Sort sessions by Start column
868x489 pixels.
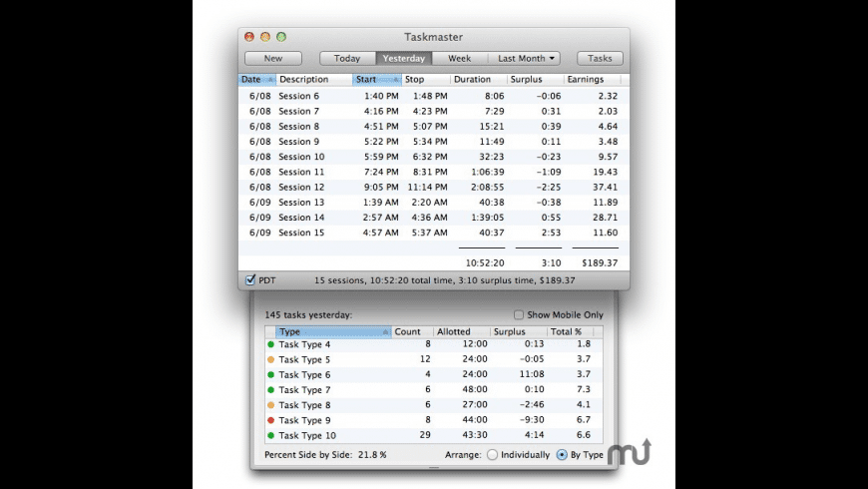(x=376, y=79)
